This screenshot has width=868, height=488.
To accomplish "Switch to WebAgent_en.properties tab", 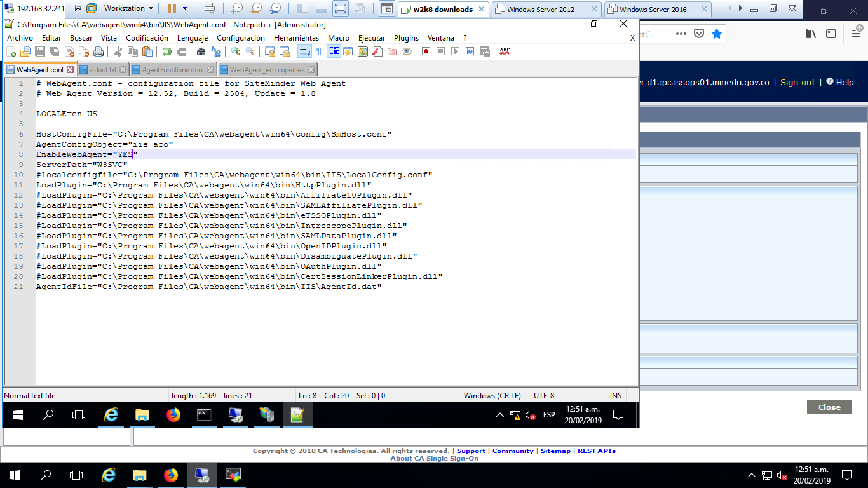I will [x=267, y=70].
